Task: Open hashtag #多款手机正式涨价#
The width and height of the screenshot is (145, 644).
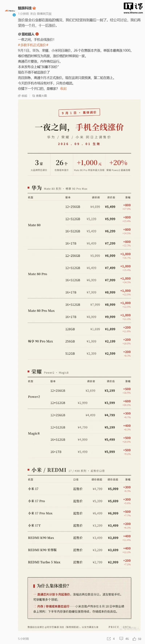Action: point(33,45)
